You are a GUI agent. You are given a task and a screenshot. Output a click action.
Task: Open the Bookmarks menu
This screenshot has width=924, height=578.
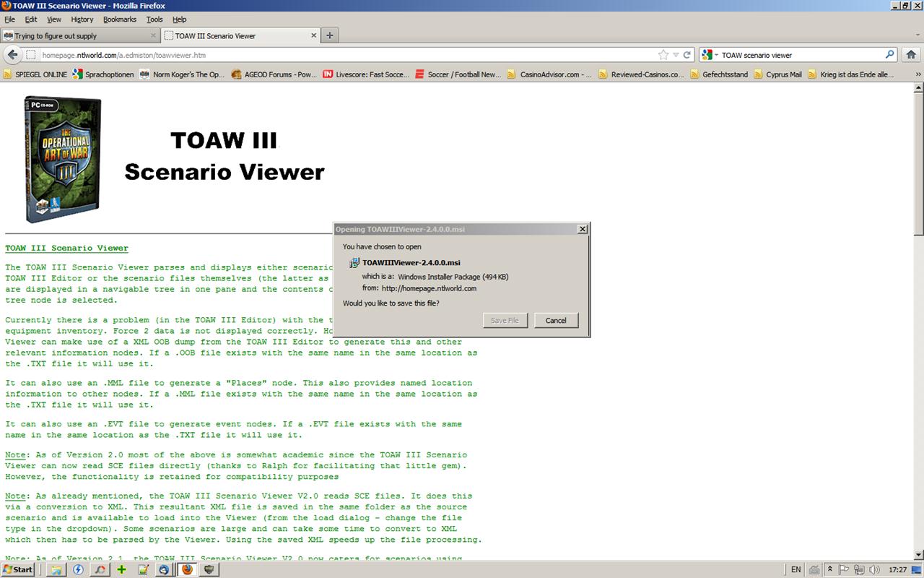pyautogui.click(x=120, y=20)
